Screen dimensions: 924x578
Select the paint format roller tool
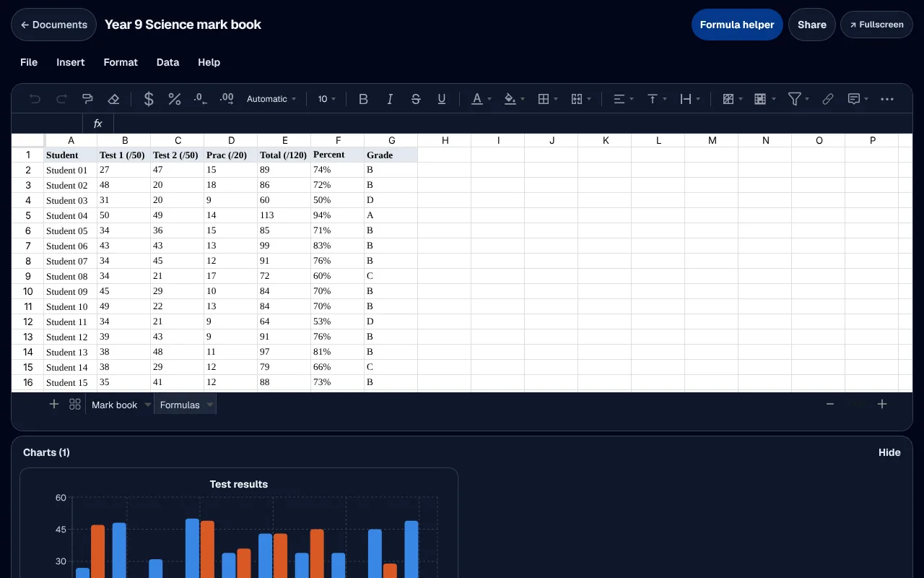[87, 99]
